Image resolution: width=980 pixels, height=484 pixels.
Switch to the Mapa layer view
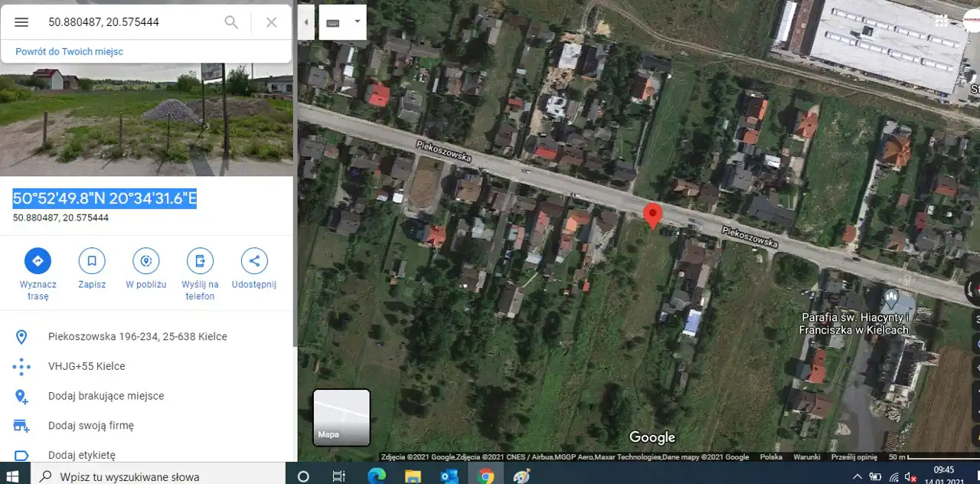[x=341, y=417]
